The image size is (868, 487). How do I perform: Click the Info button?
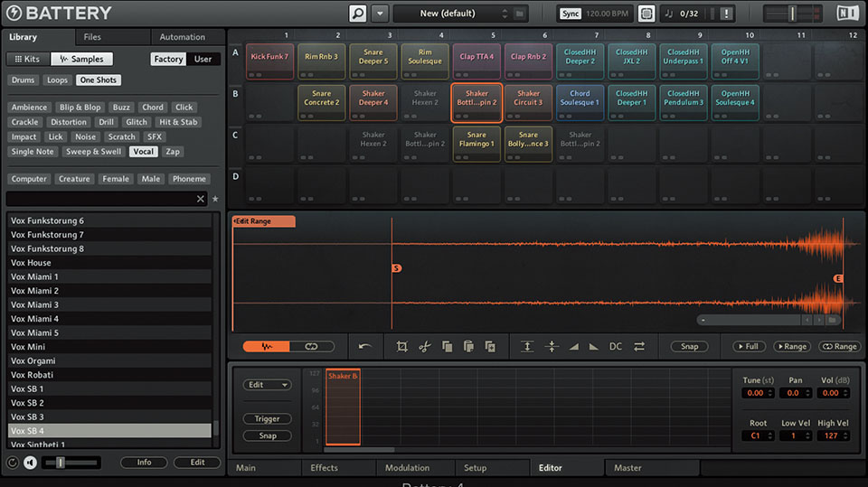pos(144,462)
